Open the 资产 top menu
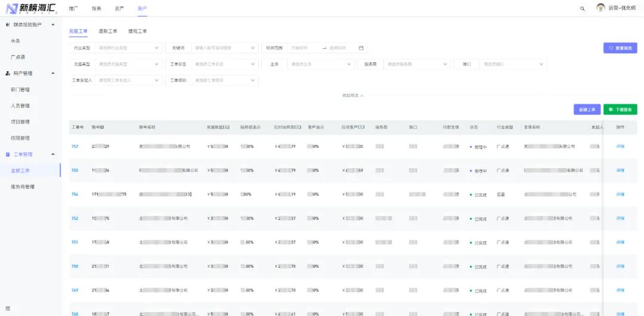This screenshot has width=644, height=316. (119, 8)
